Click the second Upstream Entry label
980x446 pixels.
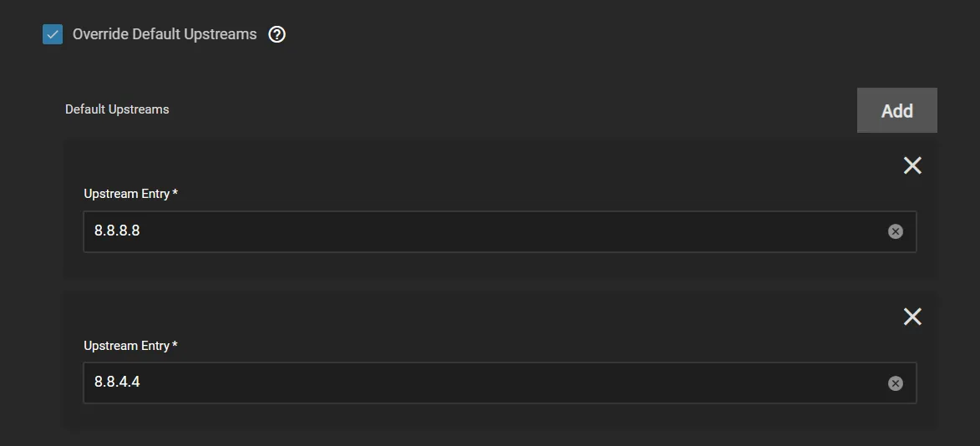tap(126, 346)
